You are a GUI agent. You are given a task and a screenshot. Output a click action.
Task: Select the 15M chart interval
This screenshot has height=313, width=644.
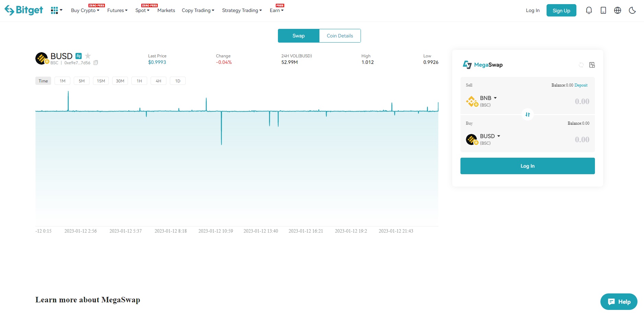[x=101, y=81]
